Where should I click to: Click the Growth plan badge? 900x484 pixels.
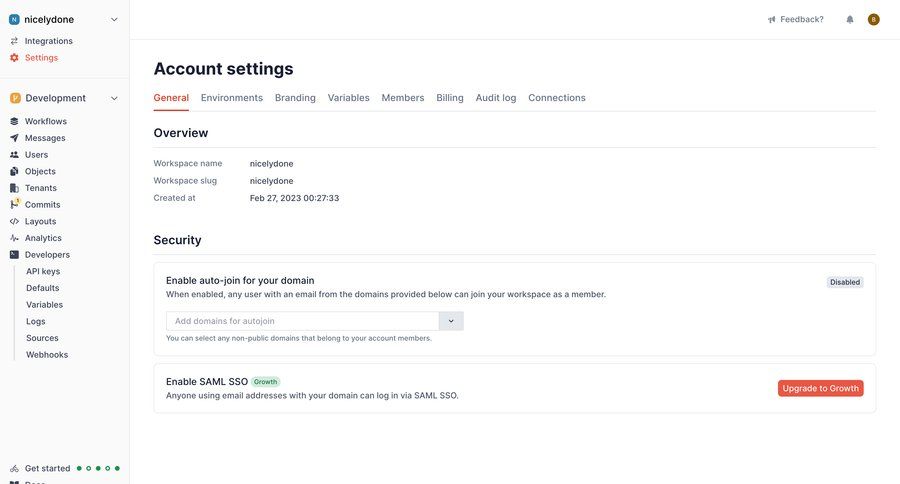[265, 382]
